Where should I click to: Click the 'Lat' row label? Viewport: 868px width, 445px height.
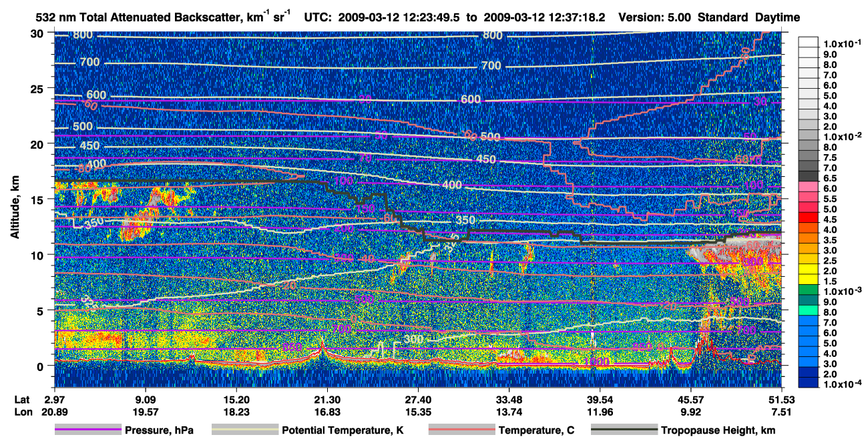click(x=22, y=398)
